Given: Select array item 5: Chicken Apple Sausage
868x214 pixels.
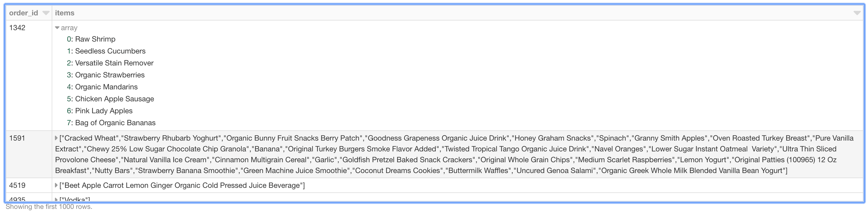Looking at the screenshot, I should pyautogui.click(x=114, y=99).
